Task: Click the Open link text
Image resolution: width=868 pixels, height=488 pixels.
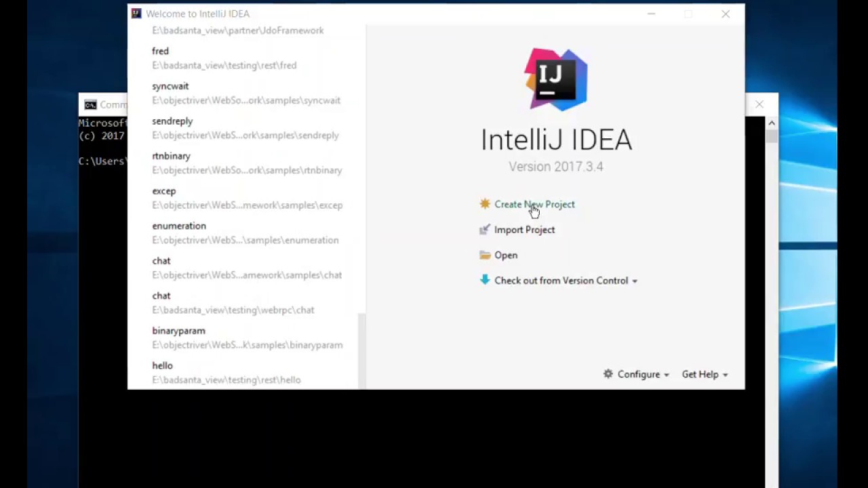Action: 506,255
